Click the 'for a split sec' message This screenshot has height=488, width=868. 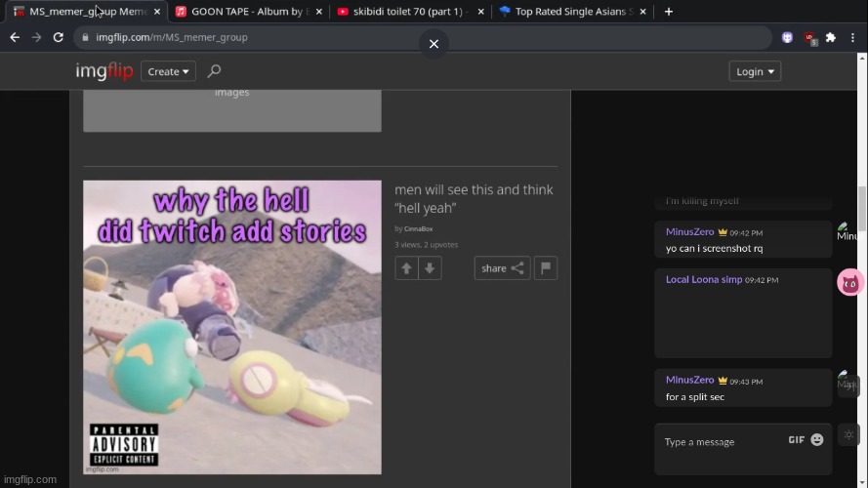point(695,396)
